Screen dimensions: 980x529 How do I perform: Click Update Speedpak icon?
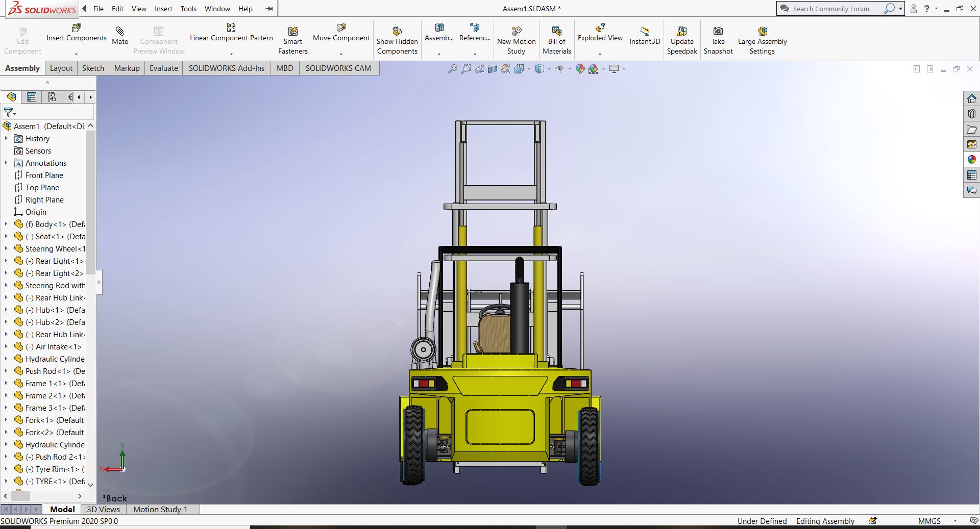tap(681, 32)
